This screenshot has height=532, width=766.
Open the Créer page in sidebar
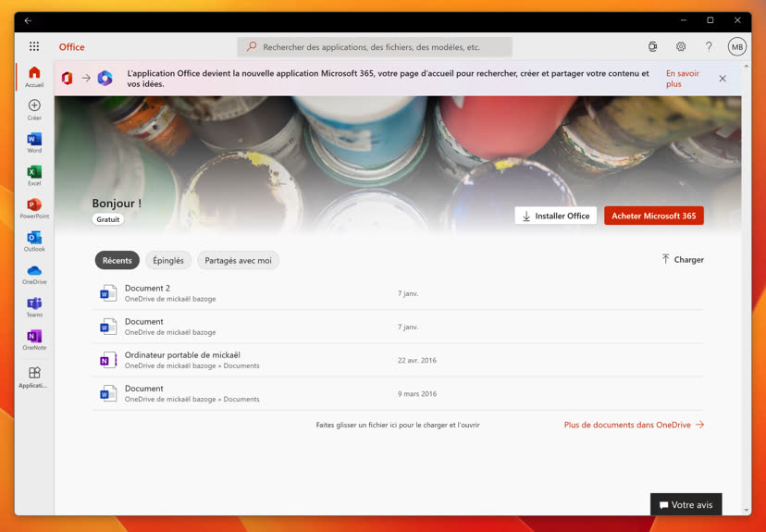click(34, 110)
